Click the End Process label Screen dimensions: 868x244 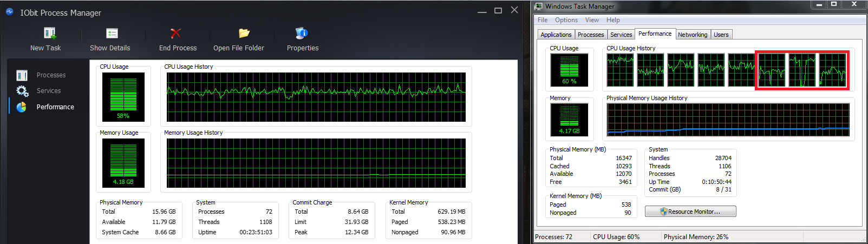(x=178, y=48)
